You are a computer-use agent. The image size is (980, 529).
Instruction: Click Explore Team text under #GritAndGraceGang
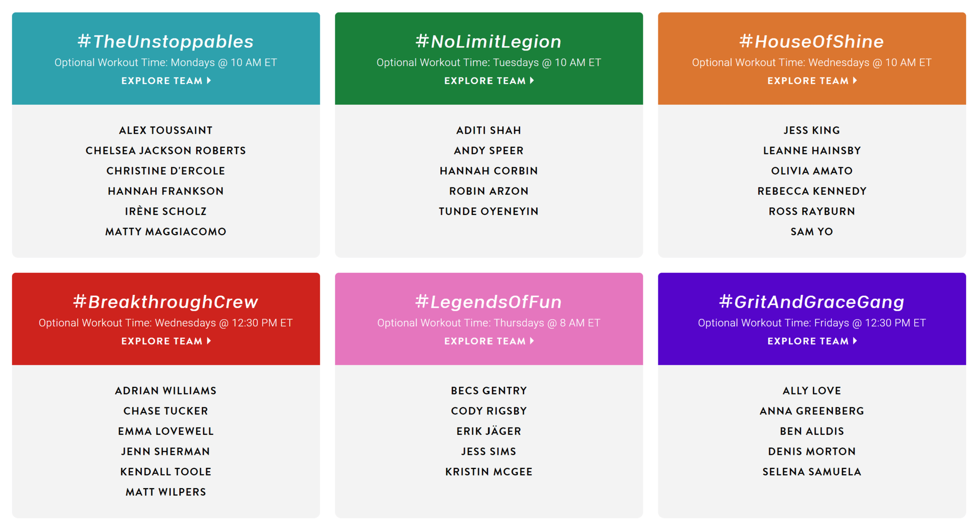pos(808,341)
